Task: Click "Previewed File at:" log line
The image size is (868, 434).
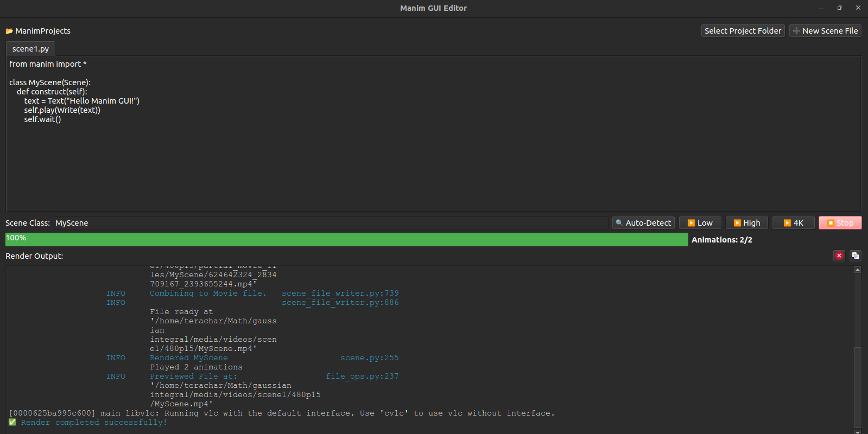Action: click(x=193, y=376)
